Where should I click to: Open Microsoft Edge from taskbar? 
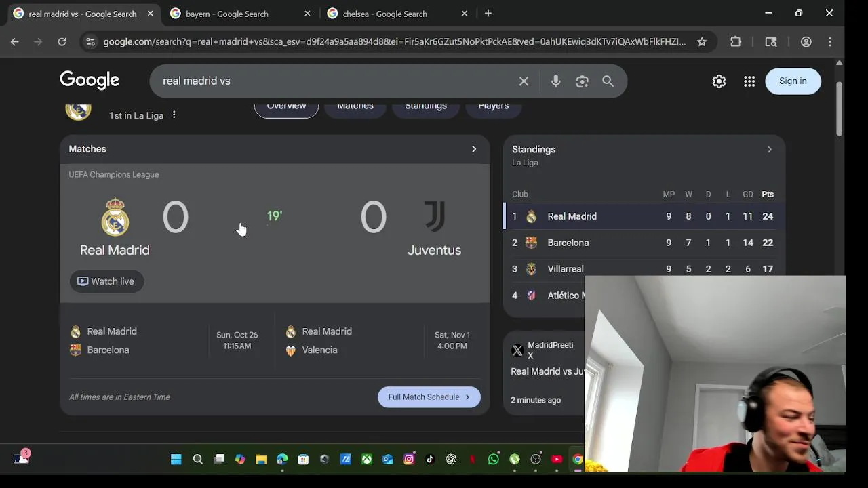[x=282, y=459]
